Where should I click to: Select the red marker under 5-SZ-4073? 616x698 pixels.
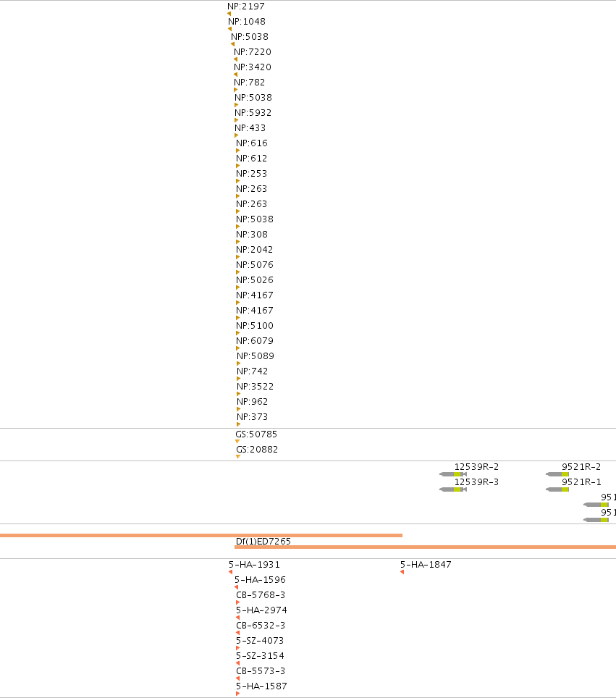tap(237, 648)
